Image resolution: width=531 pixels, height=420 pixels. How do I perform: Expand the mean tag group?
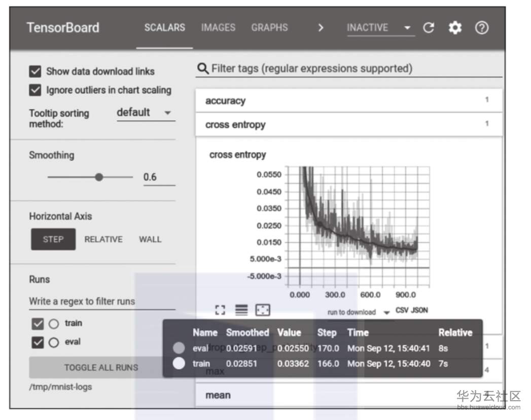(349, 395)
